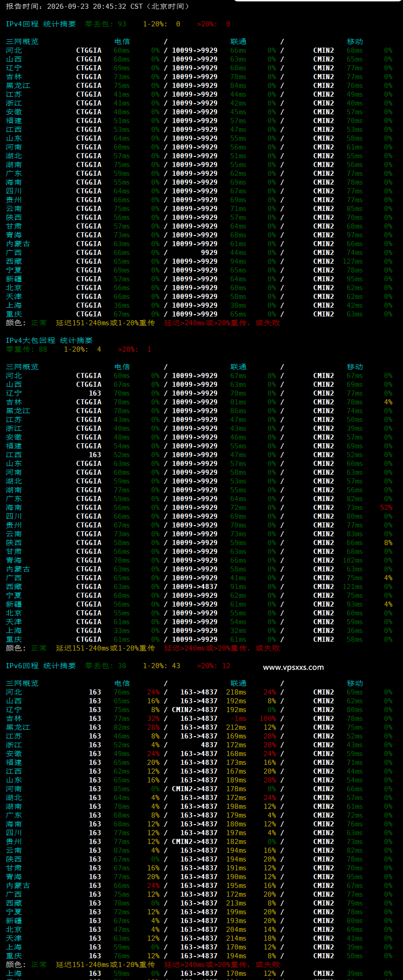Click the "86ms" Unicom latency for 黑龙江
403x980 pixels.
tap(238, 411)
